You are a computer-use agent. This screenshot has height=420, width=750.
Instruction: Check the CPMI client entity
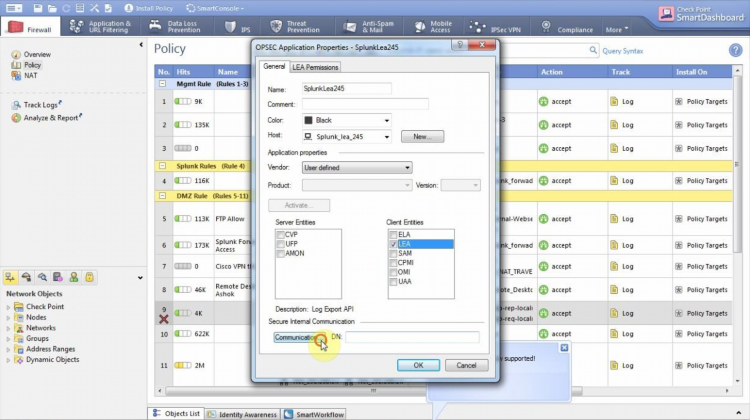click(393, 263)
